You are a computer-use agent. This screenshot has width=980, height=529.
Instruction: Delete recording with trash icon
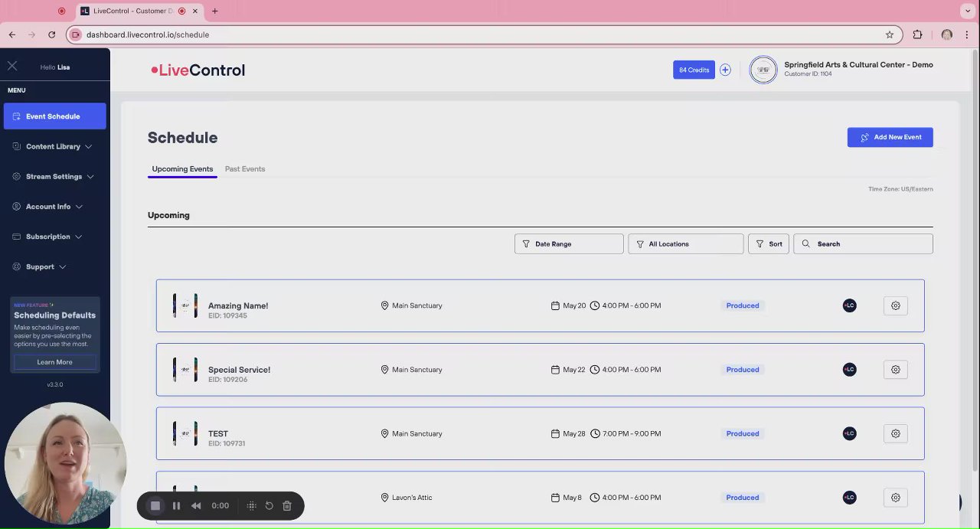coord(287,505)
